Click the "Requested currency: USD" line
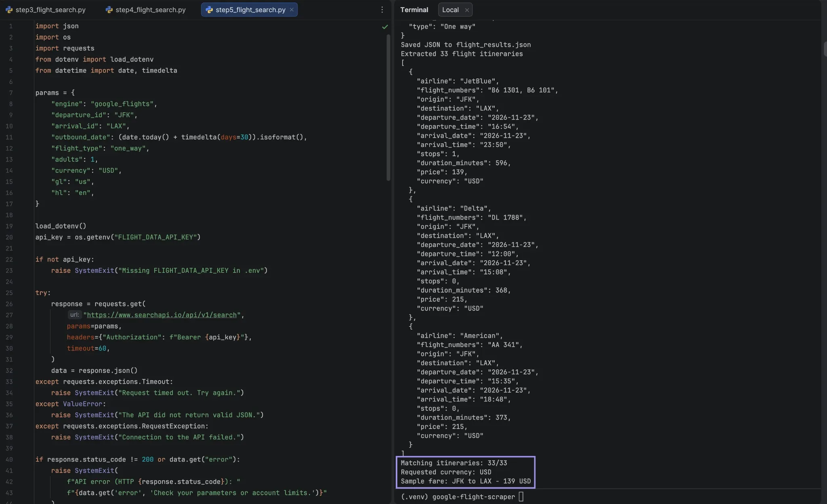 446,472
